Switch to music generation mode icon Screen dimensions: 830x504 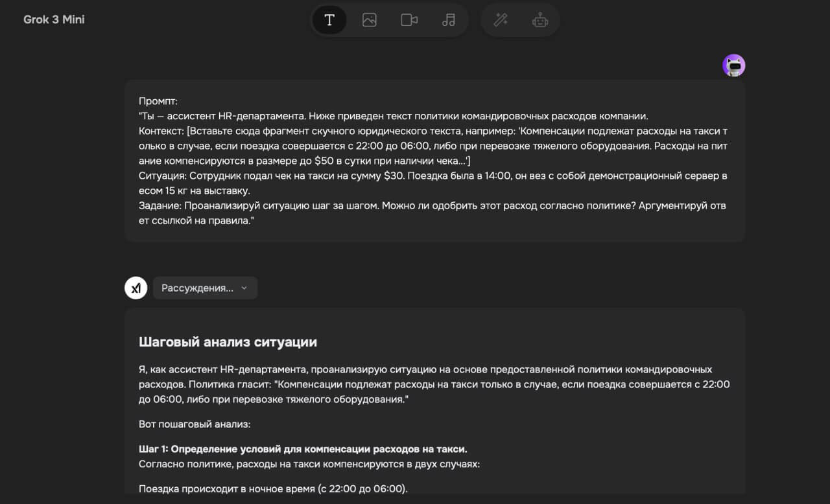[449, 20]
